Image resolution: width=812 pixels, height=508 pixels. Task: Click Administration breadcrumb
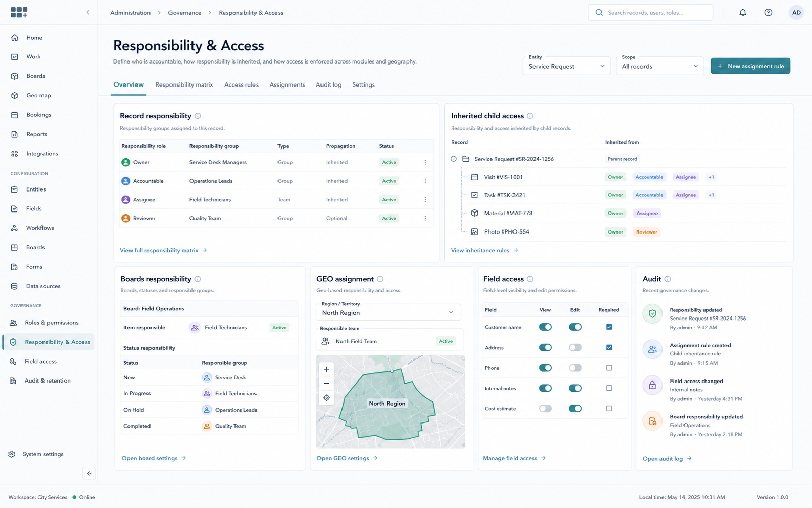[130, 13]
